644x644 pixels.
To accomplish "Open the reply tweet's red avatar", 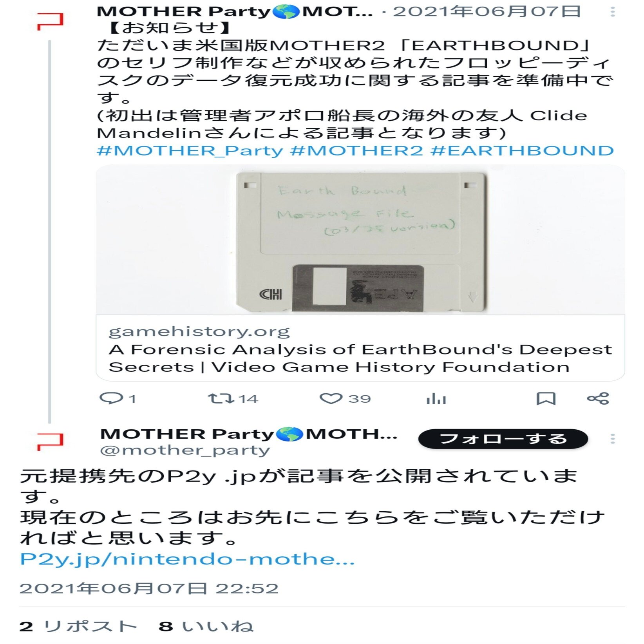I will (x=50, y=441).
